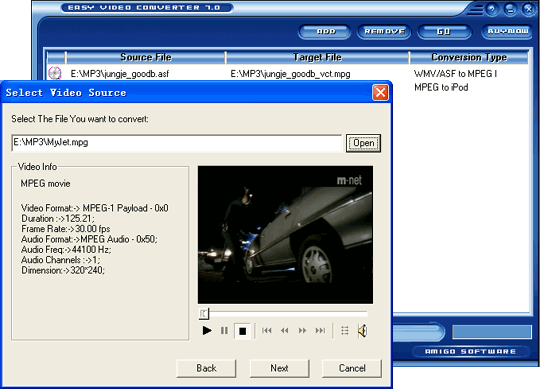Viewport: 540px width, 389px height.
Task: Stop the video preview playback
Action: (242, 331)
